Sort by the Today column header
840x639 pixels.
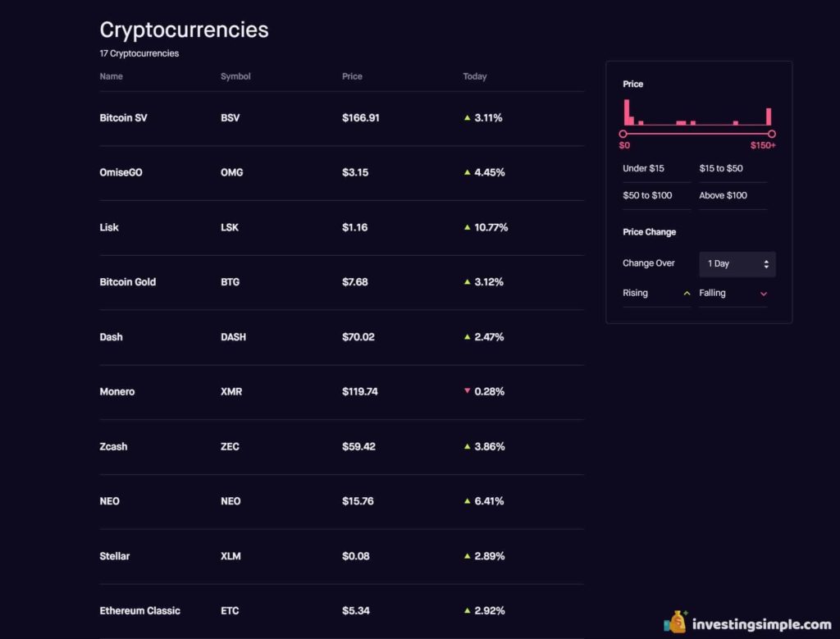coord(475,76)
